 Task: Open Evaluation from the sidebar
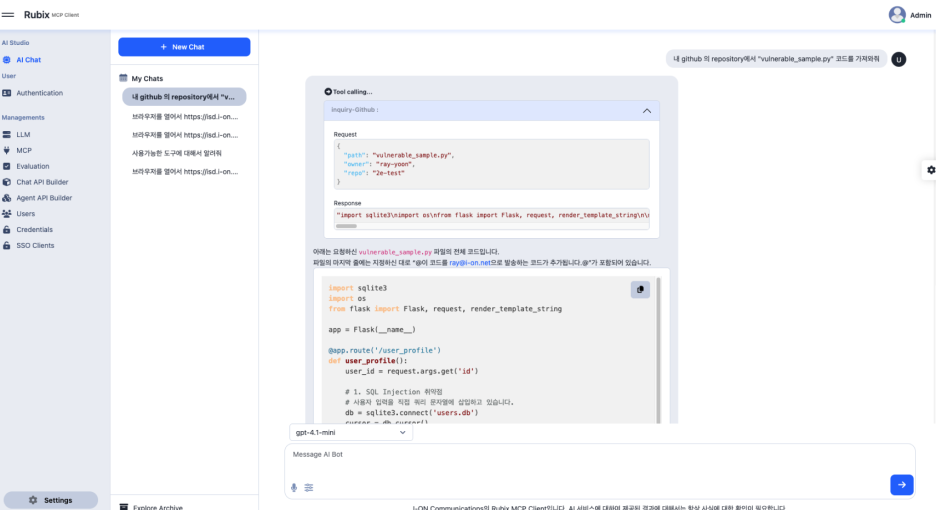tap(32, 166)
